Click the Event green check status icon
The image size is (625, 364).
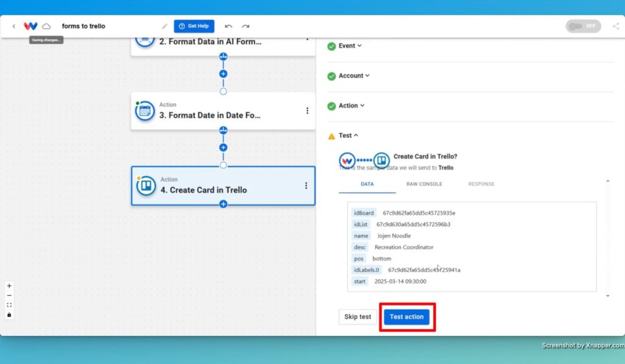[331, 46]
